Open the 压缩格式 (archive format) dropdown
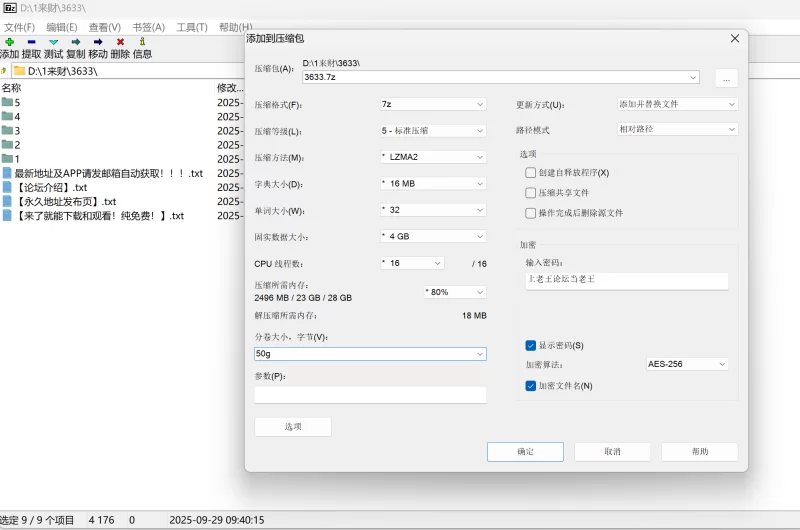Screen dimensions: 800x530 [x=432, y=104]
